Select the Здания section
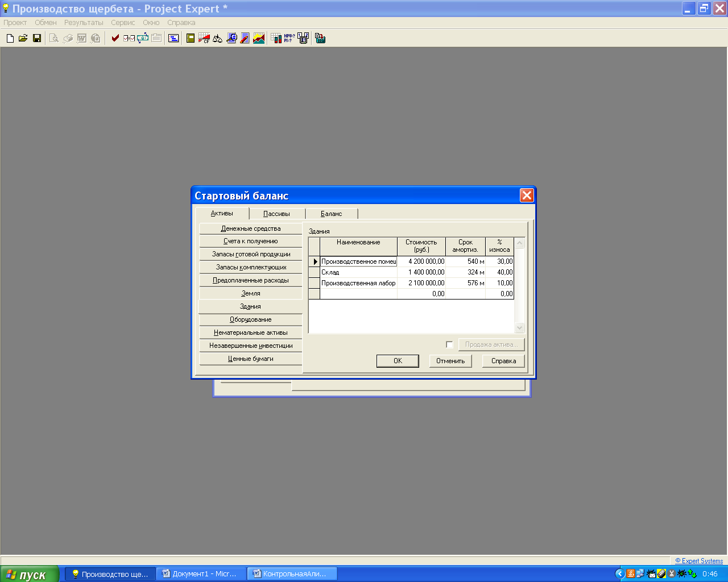 [x=251, y=306]
